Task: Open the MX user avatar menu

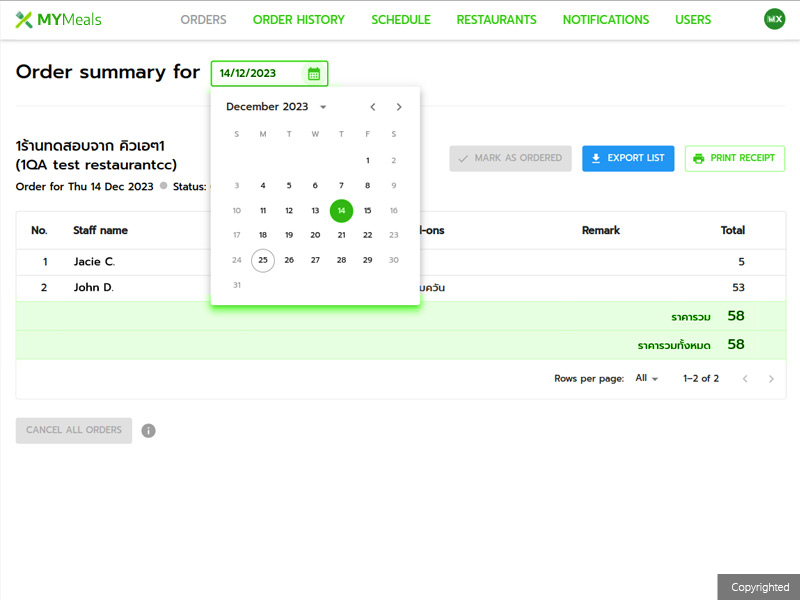Action: coord(774,19)
